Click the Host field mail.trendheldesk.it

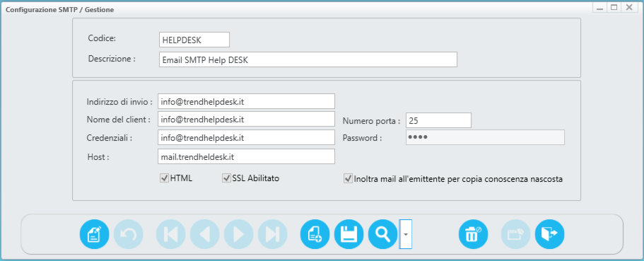pyautogui.click(x=247, y=156)
